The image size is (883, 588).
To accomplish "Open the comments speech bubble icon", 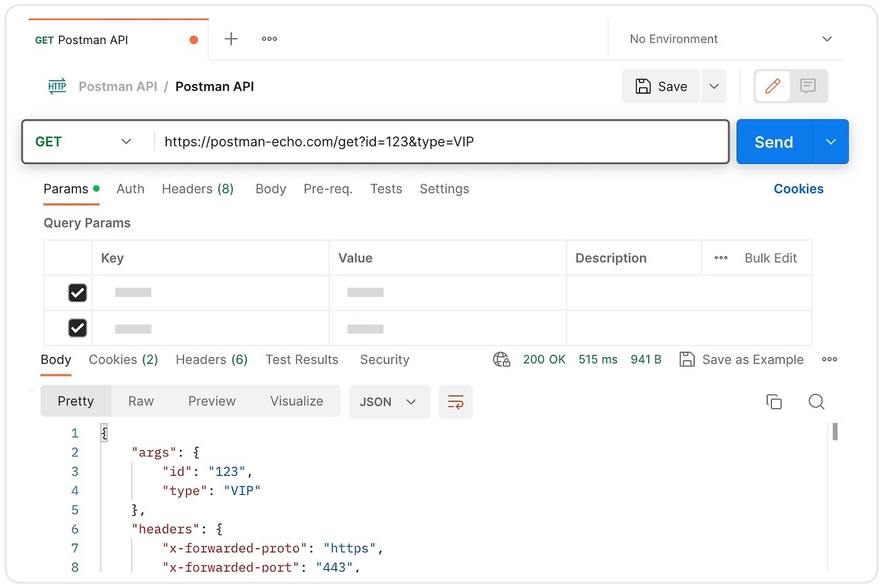I will coord(808,86).
